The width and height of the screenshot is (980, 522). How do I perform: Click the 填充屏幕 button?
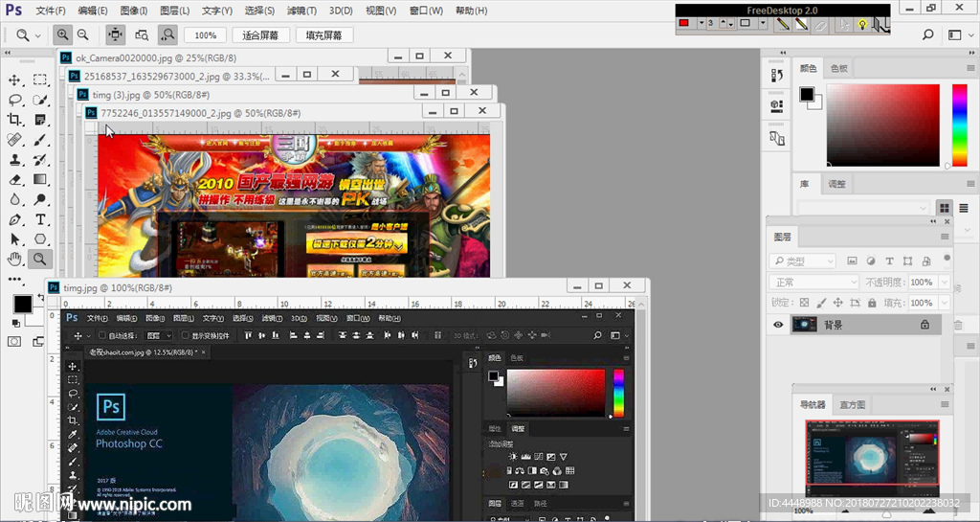click(x=323, y=35)
